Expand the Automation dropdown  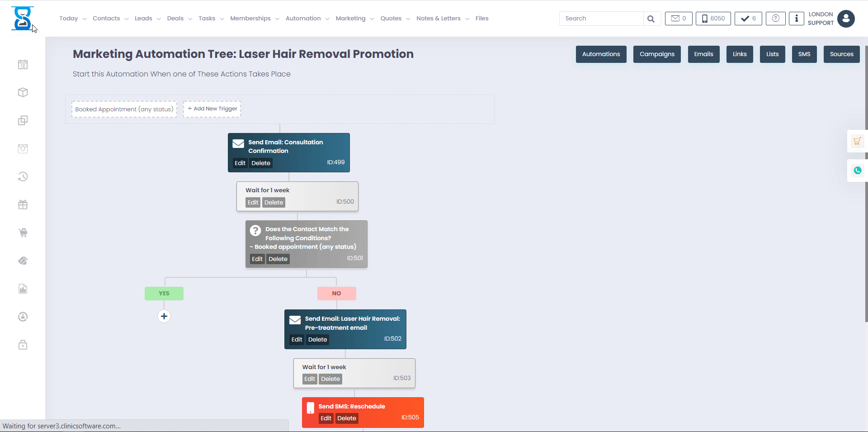(329, 19)
